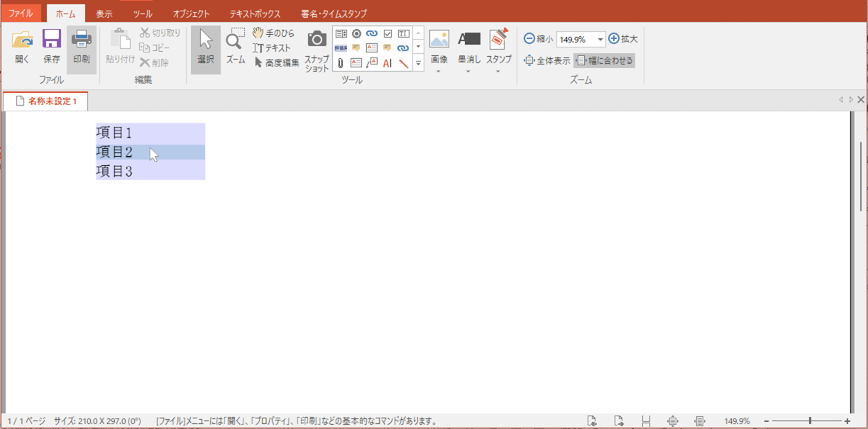Screen dimensions: 868x429
Task: Select the 名称未設定 1 document tab
Action: coord(45,101)
